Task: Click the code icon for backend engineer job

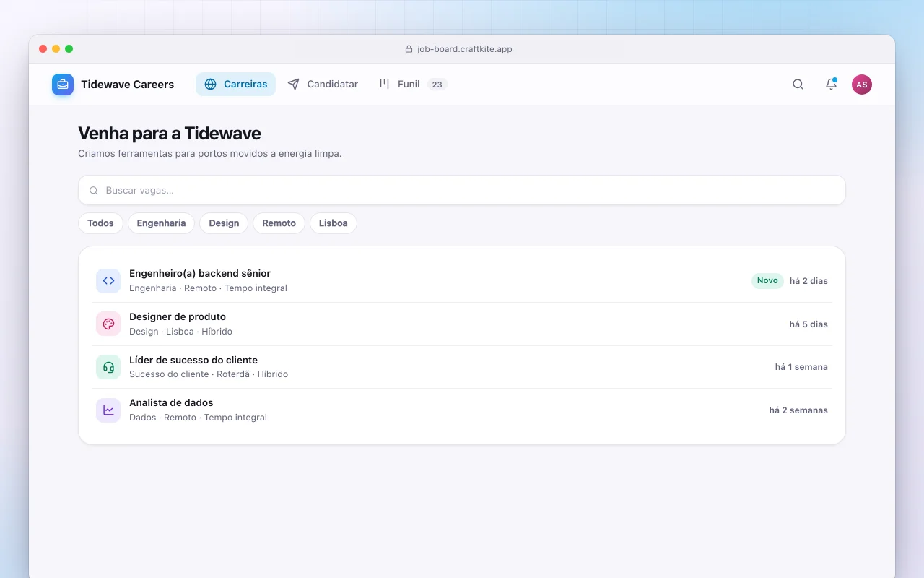Action: pyautogui.click(x=108, y=281)
